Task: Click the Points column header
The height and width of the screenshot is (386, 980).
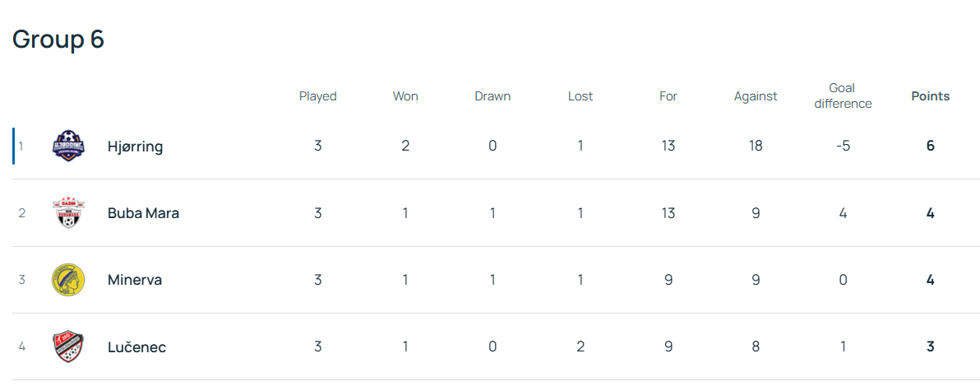Action: [x=930, y=96]
